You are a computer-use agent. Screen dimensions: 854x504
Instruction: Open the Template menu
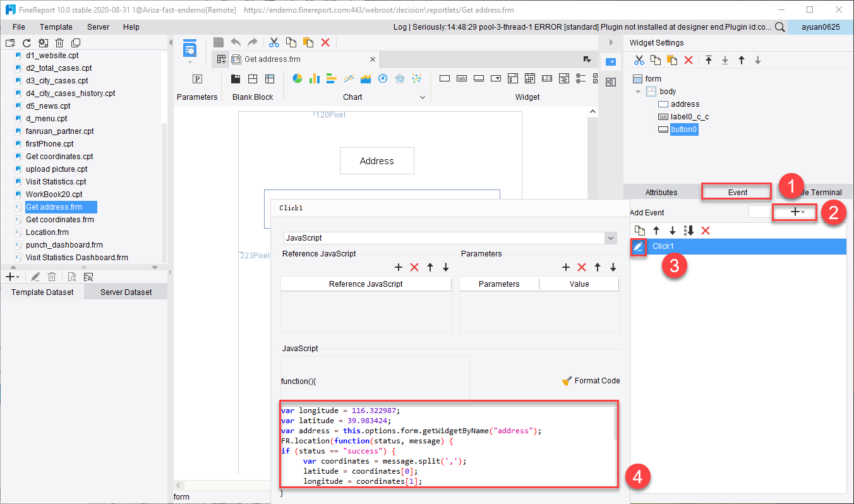tap(56, 27)
